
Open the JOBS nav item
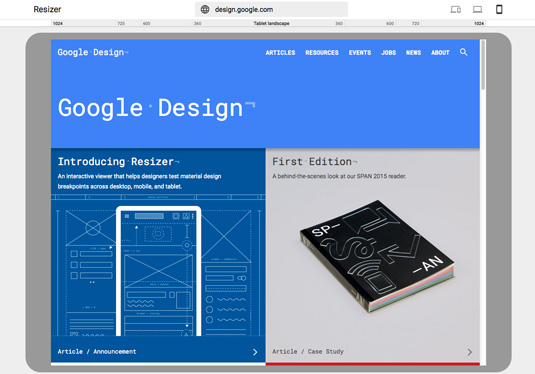tap(389, 53)
